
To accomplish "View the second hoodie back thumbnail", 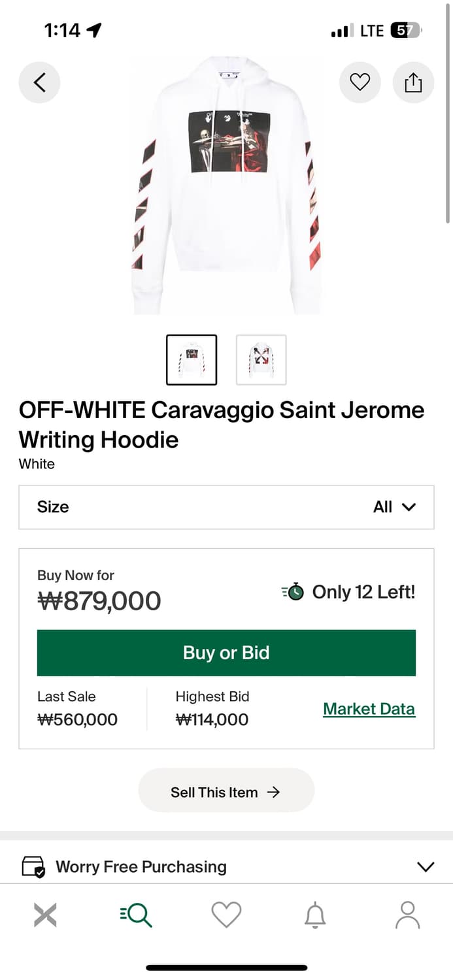I will click(x=261, y=360).
